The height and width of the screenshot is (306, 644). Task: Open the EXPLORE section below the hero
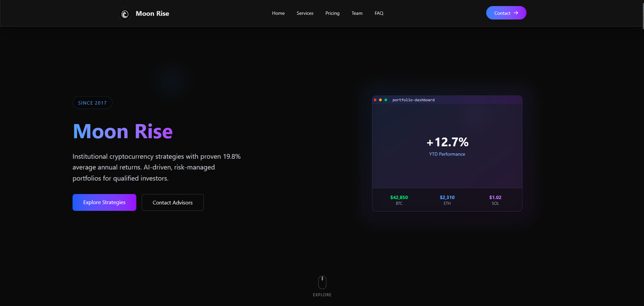coord(322,295)
